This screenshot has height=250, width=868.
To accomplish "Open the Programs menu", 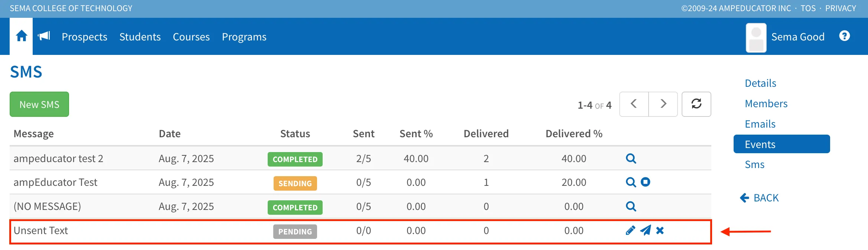I will (244, 37).
